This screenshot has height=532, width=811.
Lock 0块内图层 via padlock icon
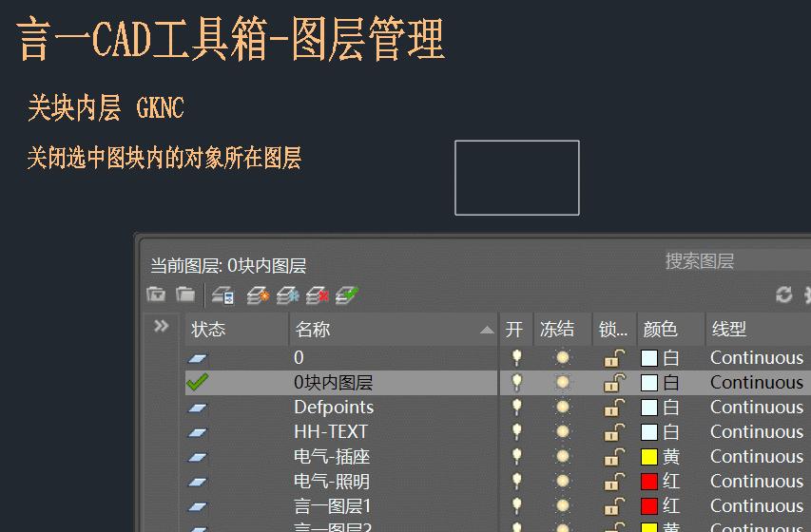(614, 383)
